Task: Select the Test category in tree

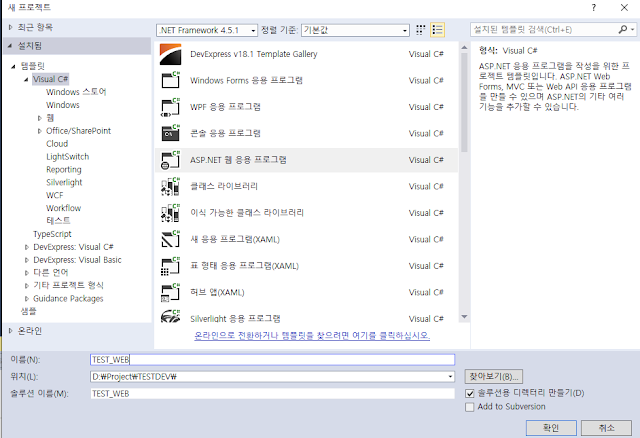Action: click(x=58, y=221)
